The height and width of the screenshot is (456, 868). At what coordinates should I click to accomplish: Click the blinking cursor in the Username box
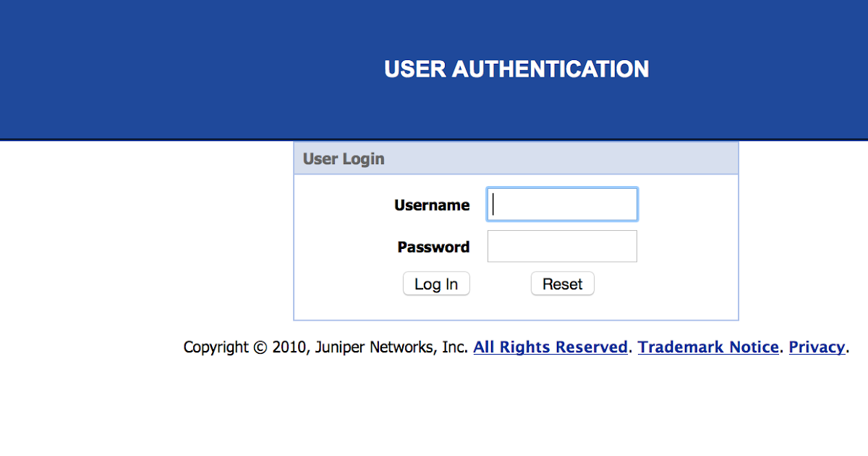tap(493, 204)
